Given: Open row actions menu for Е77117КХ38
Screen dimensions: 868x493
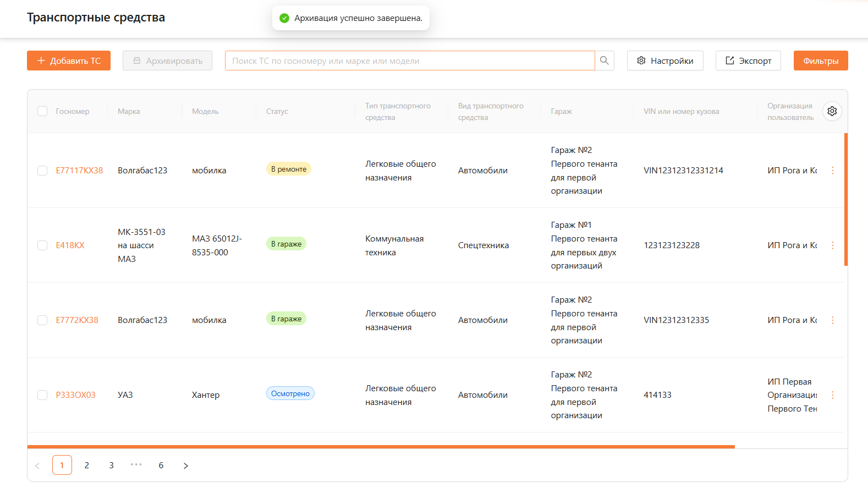Looking at the screenshot, I should (x=832, y=171).
